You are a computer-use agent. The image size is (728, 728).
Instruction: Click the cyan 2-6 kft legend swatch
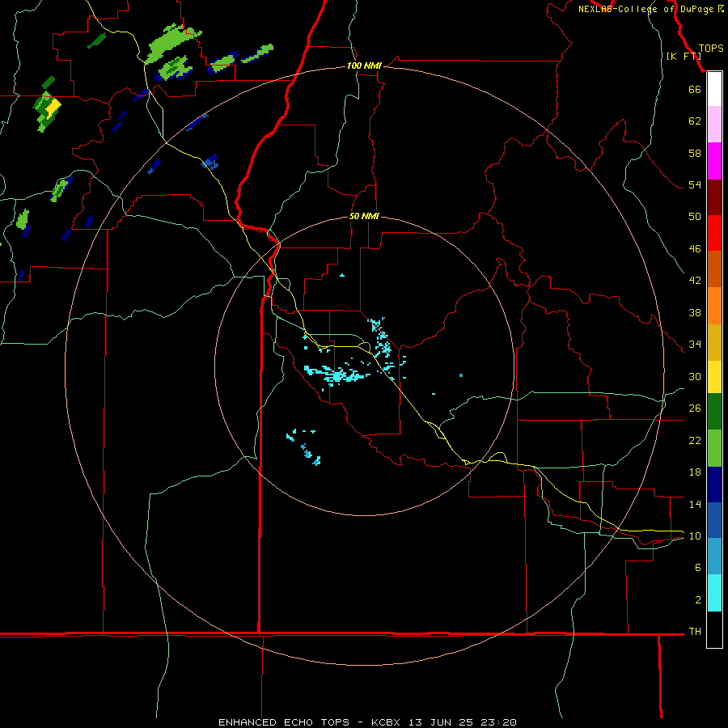[x=714, y=593]
